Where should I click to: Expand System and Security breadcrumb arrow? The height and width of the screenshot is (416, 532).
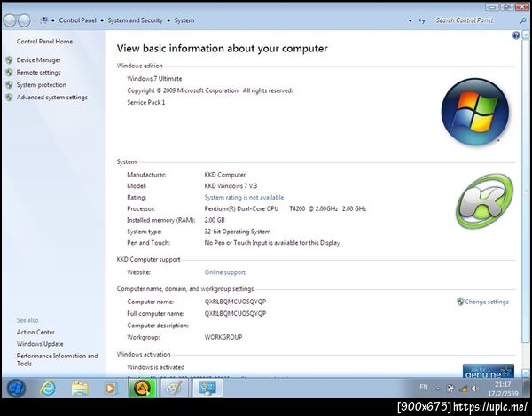(168, 20)
